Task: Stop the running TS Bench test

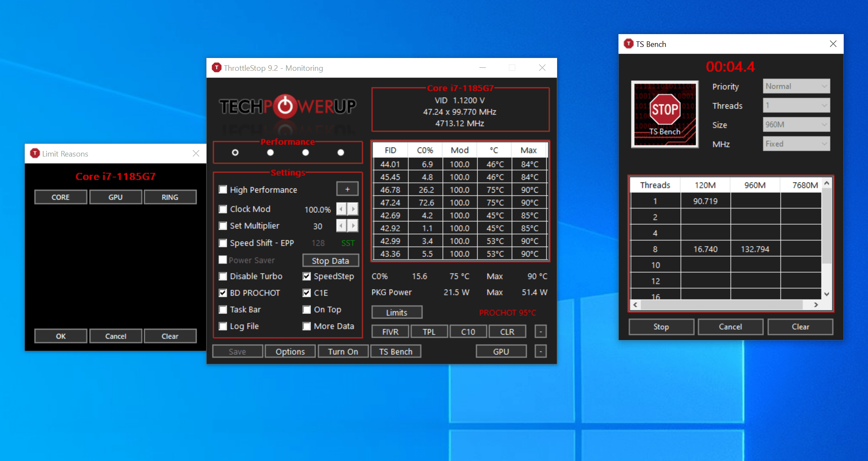Action: pyautogui.click(x=661, y=326)
